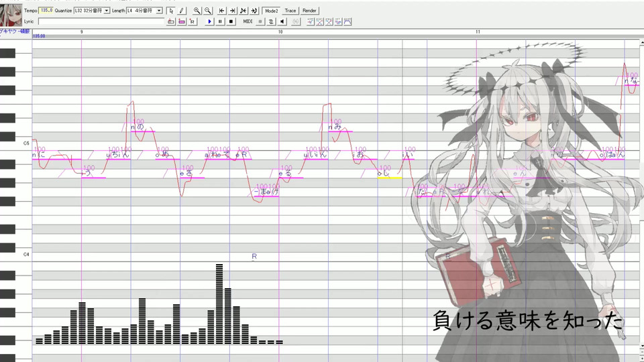Click the third envelope preset icon
The width and height of the screenshot is (644, 362).
pyautogui.click(x=329, y=21)
